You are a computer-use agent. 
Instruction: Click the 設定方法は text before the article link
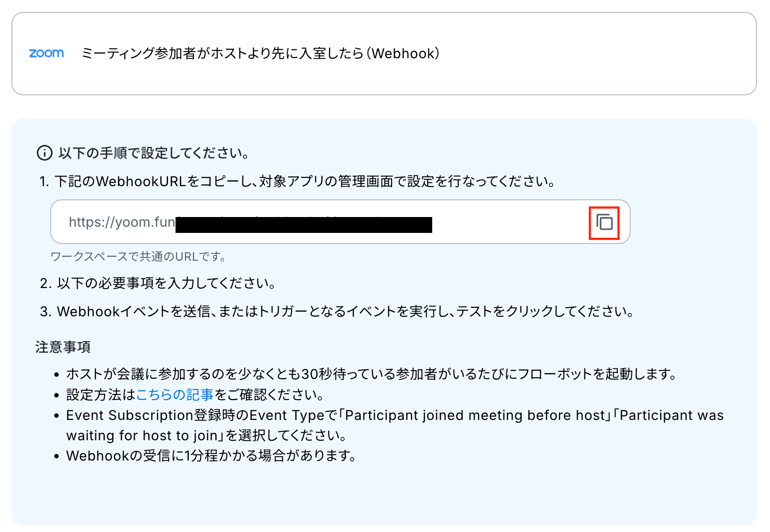click(x=101, y=394)
